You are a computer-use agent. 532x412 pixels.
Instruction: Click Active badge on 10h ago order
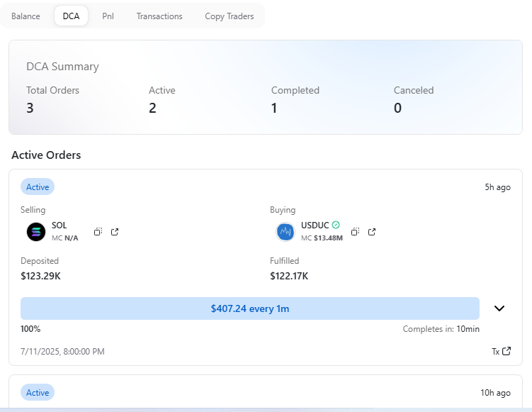coord(38,393)
